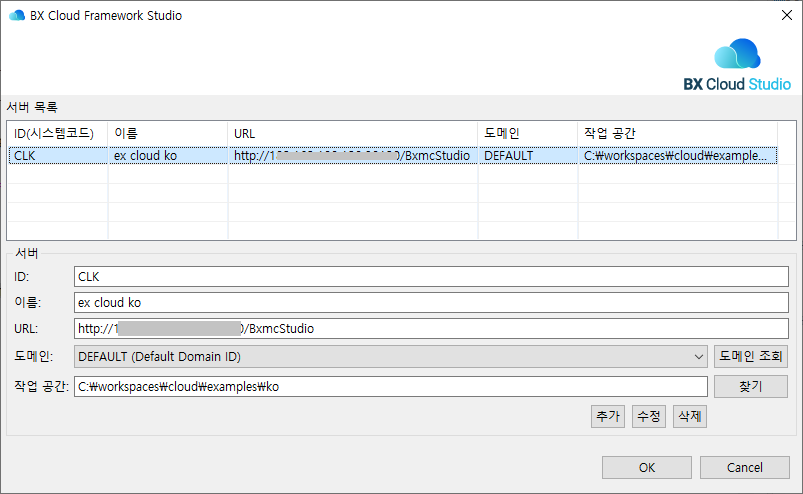Click the BX Cloud title bar icon
This screenshot has width=803, height=494.
tap(17, 15)
